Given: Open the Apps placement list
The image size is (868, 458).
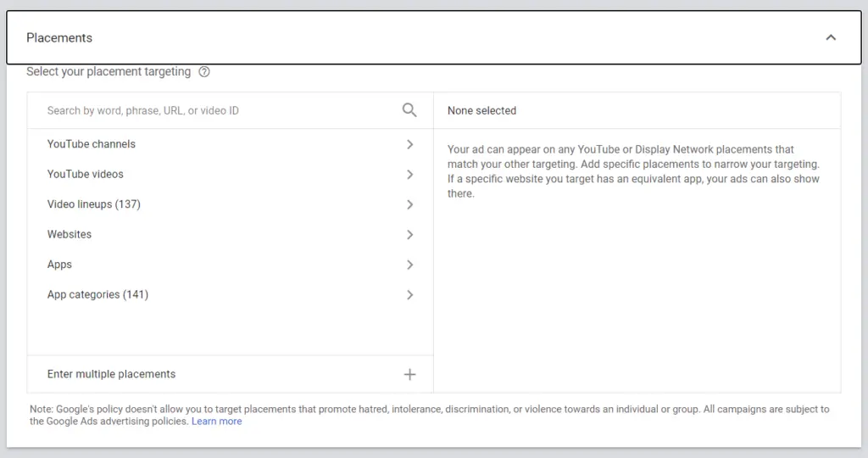Looking at the screenshot, I should tap(59, 265).
